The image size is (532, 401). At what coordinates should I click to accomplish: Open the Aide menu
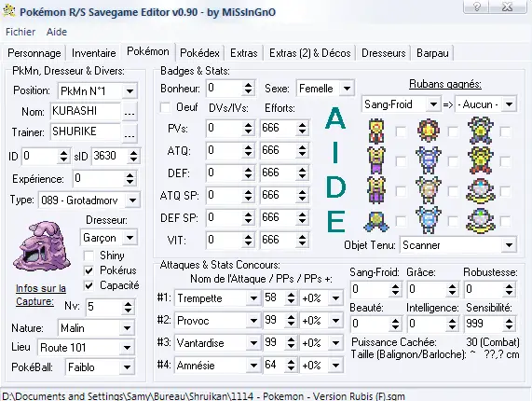click(57, 32)
